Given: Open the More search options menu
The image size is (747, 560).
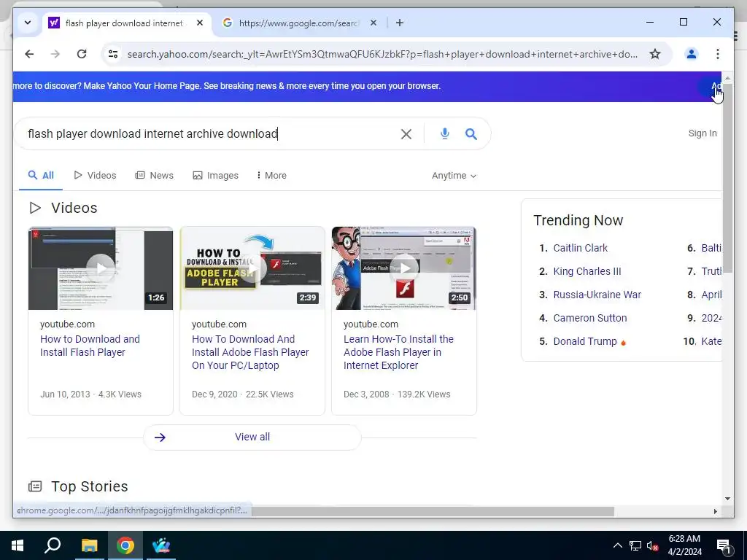Looking at the screenshot, I should (x=271, y=175).
